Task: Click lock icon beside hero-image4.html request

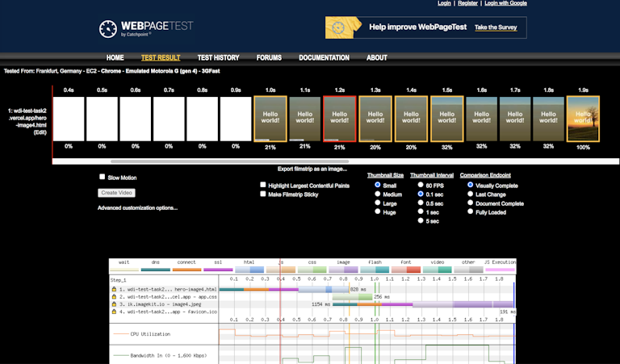Action: [113, 289]
